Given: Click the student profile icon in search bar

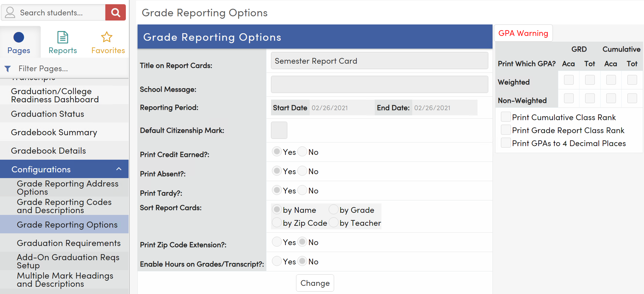Looking at the screenshot, I should coord(10,12).
